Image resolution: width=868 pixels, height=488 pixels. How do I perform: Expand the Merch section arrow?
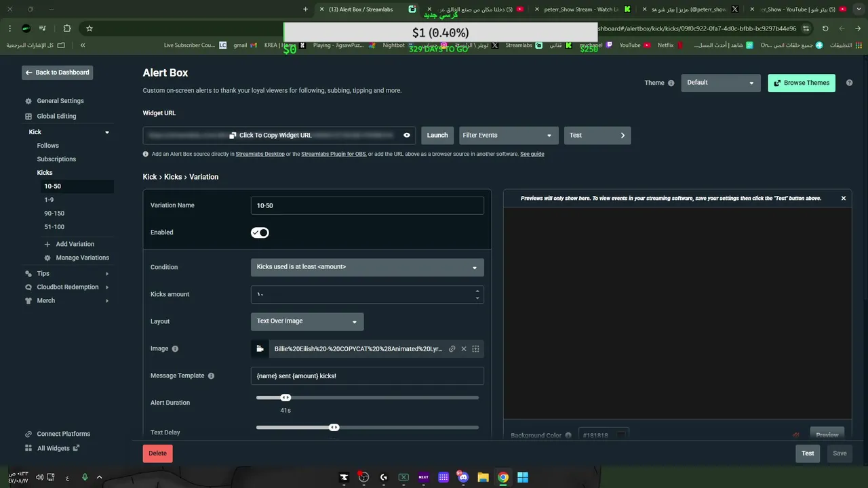107,301
